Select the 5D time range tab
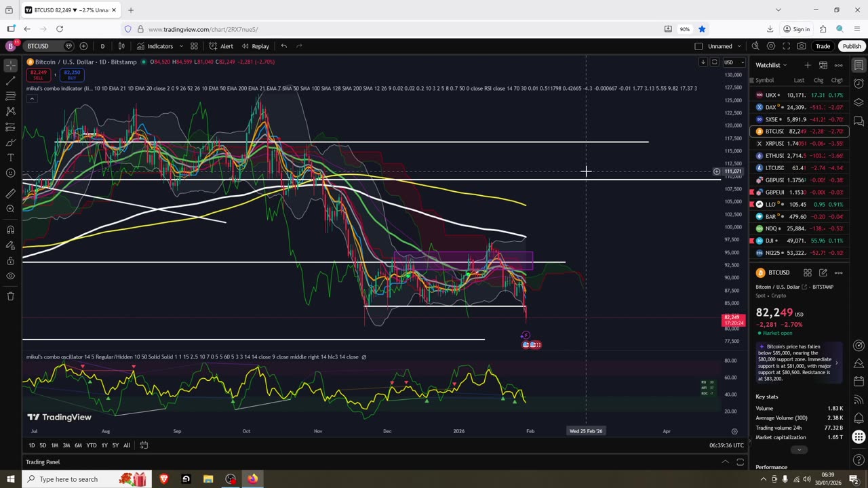868x488 pixels. [x=43, y=445]
